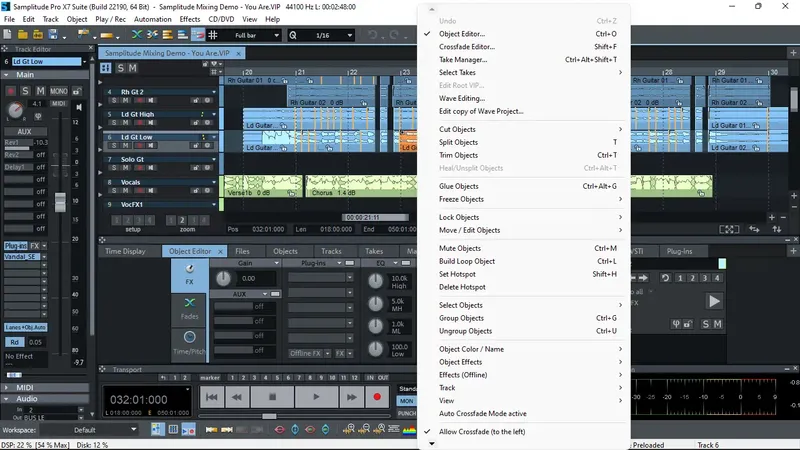Expand the Rh Gt 2 track menu arrow

pyautogui.click(x=214, y=92)
